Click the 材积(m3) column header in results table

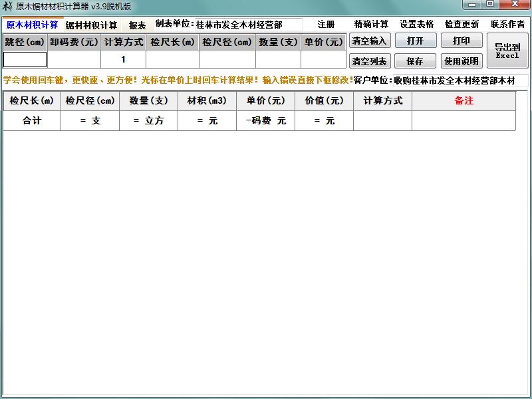click(207, 101)
